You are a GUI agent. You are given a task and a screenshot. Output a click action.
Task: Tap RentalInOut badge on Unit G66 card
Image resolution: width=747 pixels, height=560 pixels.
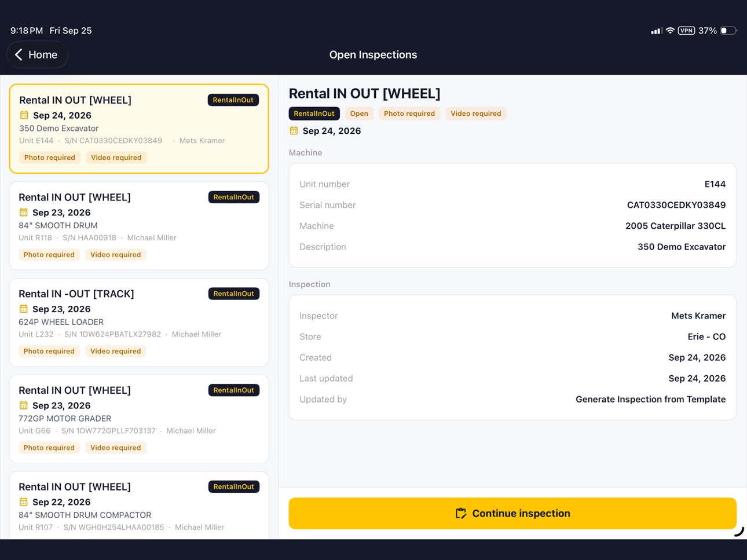(x=234, y=390)
